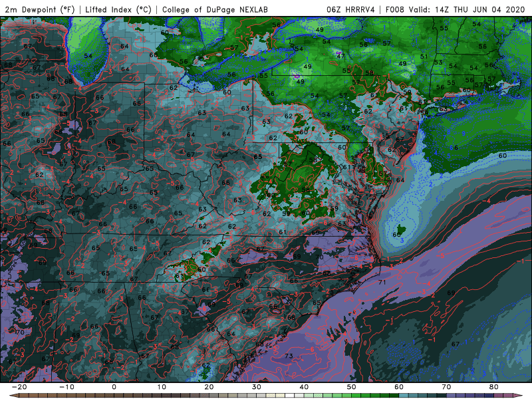532x399 pixels.
Task: Click the 40 label on the color scale
Action: (304, 387)
